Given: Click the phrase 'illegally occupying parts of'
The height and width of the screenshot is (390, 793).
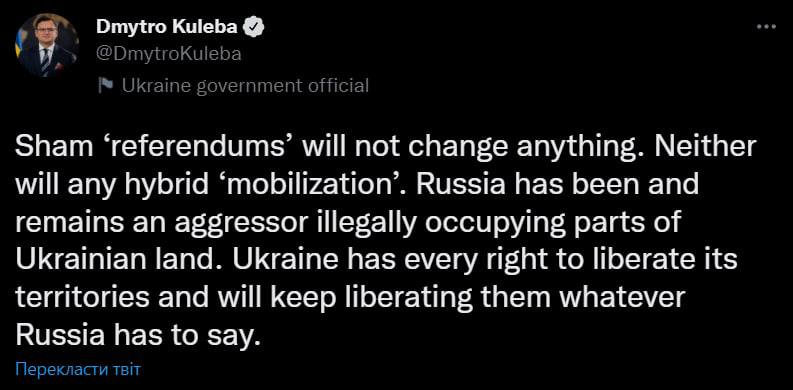Looking at the screenshot, I should pyautogui.click(x=499, y=223).
